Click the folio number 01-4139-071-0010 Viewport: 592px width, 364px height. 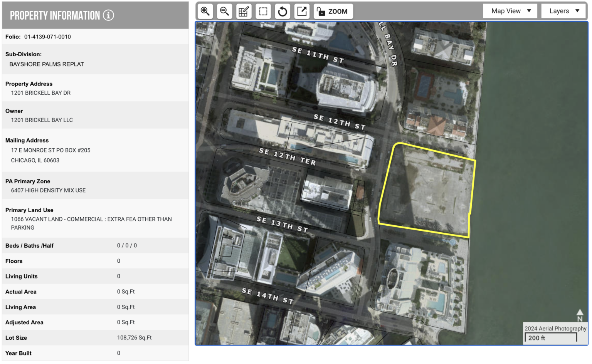click(x=47, y=37)
